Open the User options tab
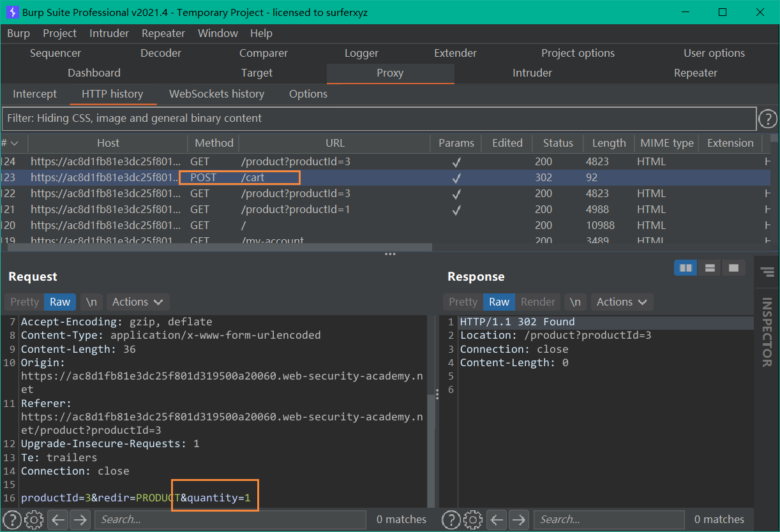Image resolution: width=780 pixels, height=532 pixels. [714, 54]
